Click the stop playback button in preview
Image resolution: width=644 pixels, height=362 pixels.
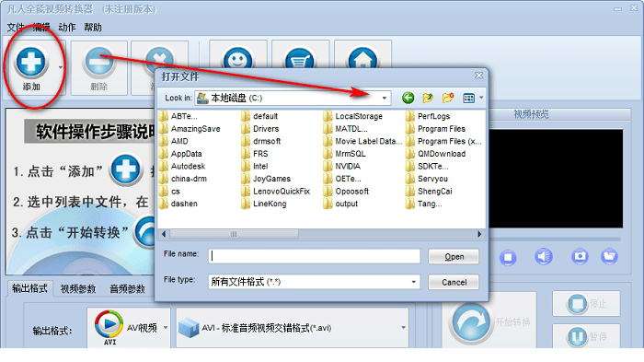point(508,258)
